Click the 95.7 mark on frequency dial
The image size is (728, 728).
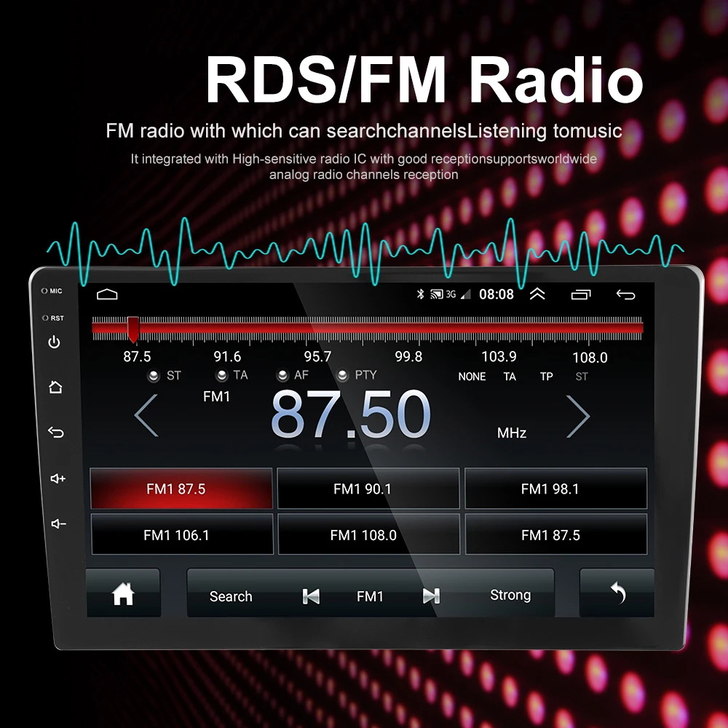[x=317, y=357]
